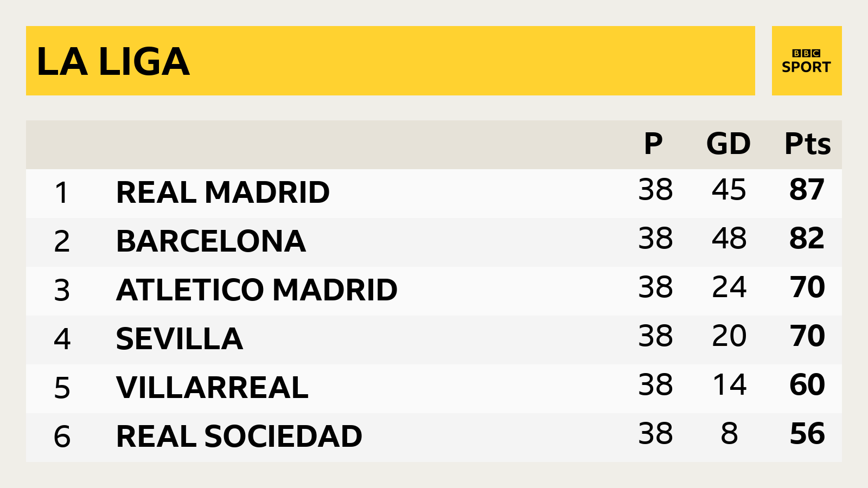The height and width of the screenshot is (488, 868).
Task: Click Barcelona's 82 points value
Action: pyautogui.click(x=807, y=239)
